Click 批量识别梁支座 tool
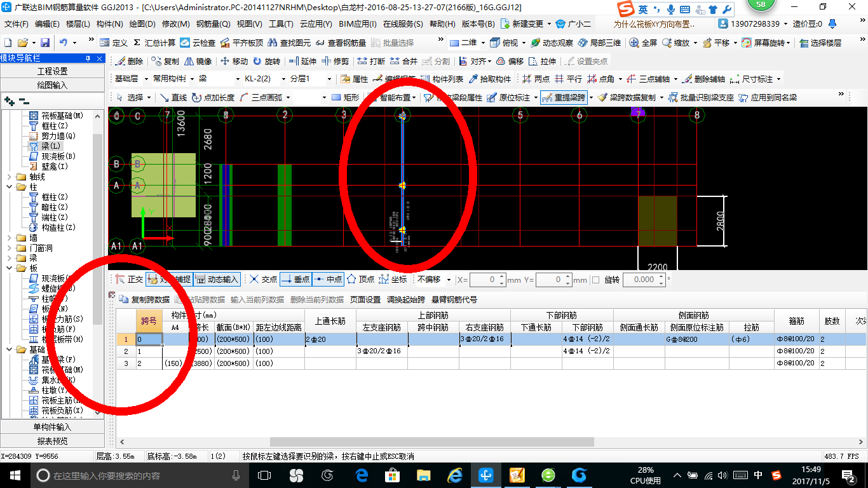The height and width of the screenshot is (488, 868). 701,98
